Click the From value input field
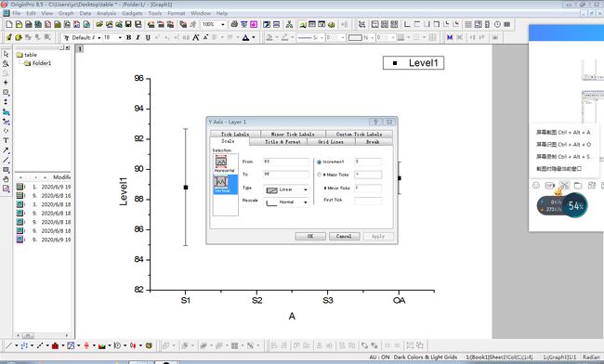604x364 pixels. [286, 162]
